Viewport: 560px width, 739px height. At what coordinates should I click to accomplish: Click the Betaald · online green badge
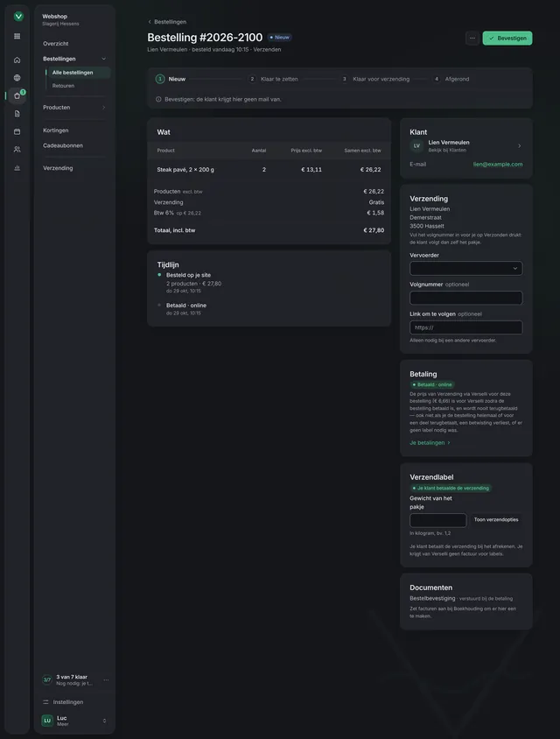[432, 384]
